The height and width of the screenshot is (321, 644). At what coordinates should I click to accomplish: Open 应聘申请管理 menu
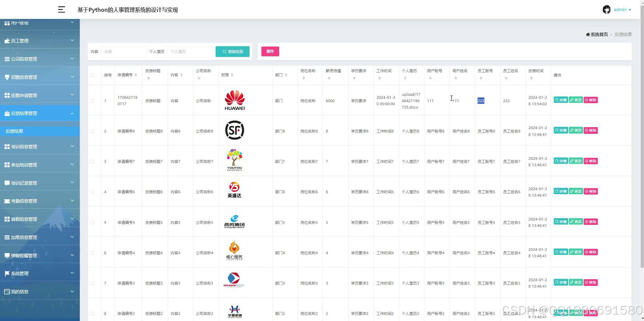coord(40,95)
